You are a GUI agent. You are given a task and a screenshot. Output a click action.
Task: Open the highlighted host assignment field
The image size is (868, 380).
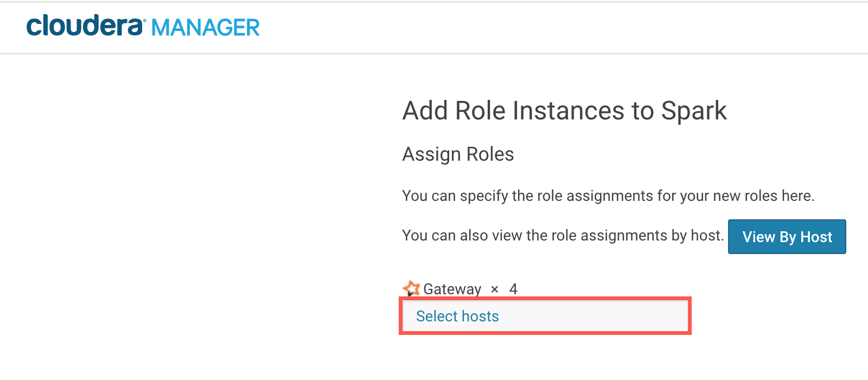[x=545, y=316]
